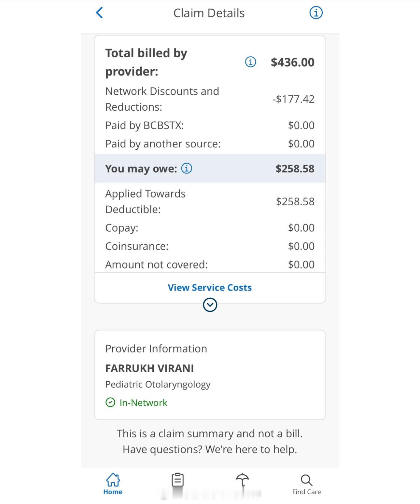The image size is (420, 504).
Task: Tap the info icon next to You may owe
Action: [x=187, y=168]
